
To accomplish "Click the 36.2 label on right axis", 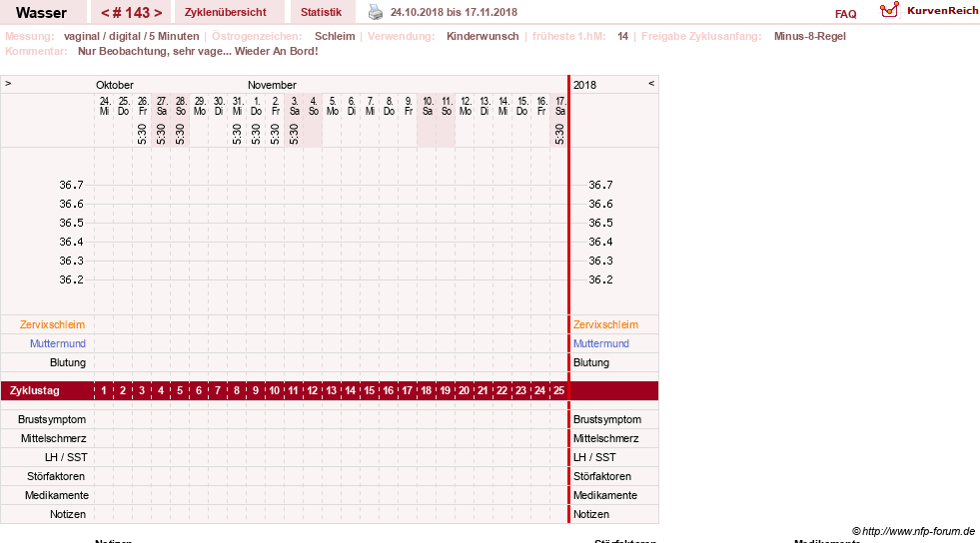I will click(x=600, y=279).
